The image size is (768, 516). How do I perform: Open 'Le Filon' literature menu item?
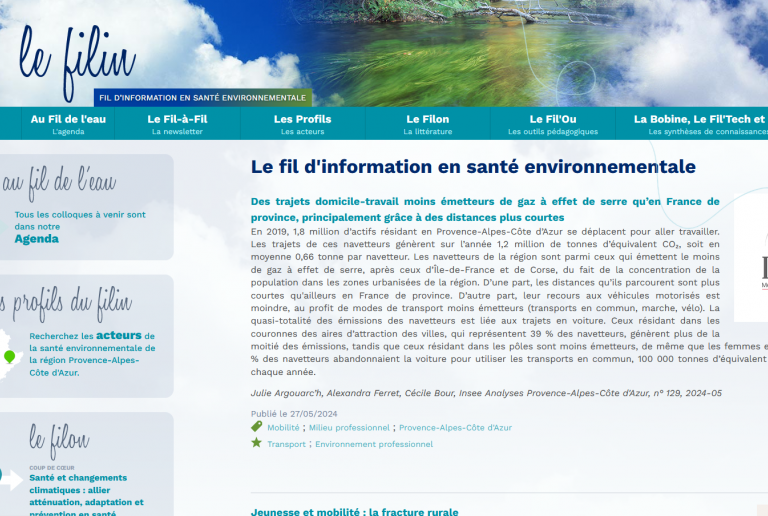tap(427, 124)
